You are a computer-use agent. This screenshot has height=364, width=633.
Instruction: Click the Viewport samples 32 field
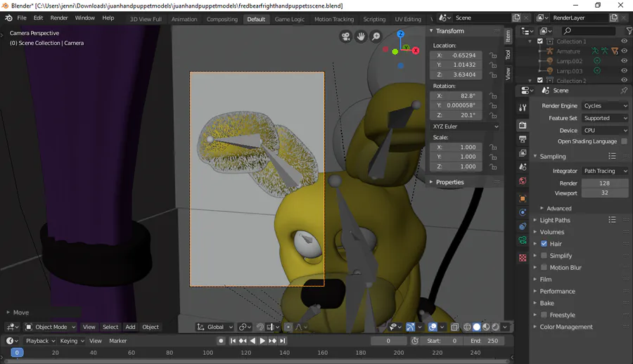click(x=605, y=193)
